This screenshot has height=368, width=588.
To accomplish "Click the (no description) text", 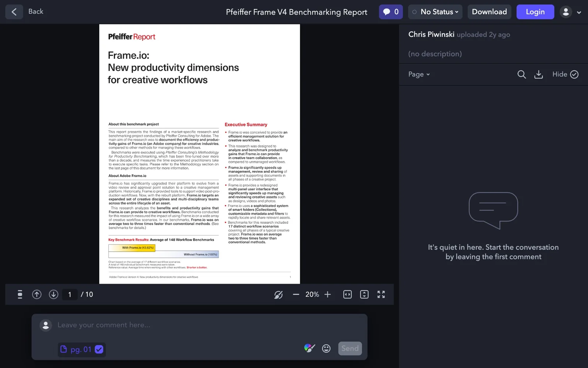I will click(x=435, y=54).
